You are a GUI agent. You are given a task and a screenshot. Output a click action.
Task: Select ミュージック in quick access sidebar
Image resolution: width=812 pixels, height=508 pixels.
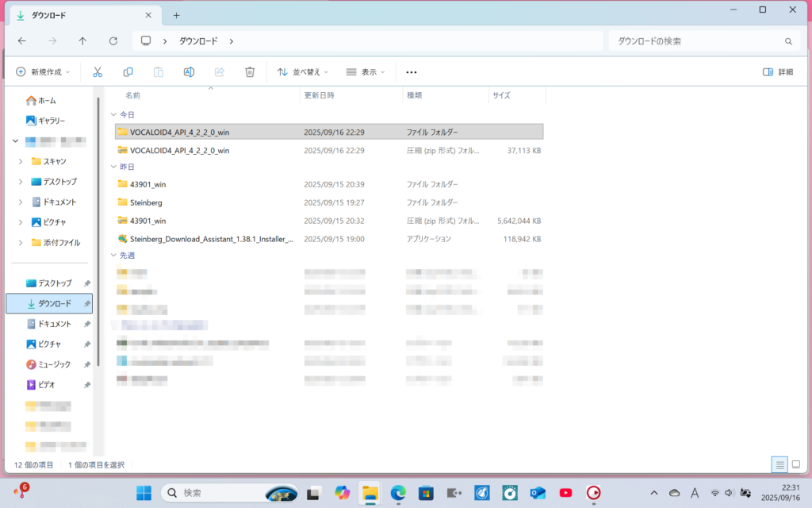pos(54,364)
